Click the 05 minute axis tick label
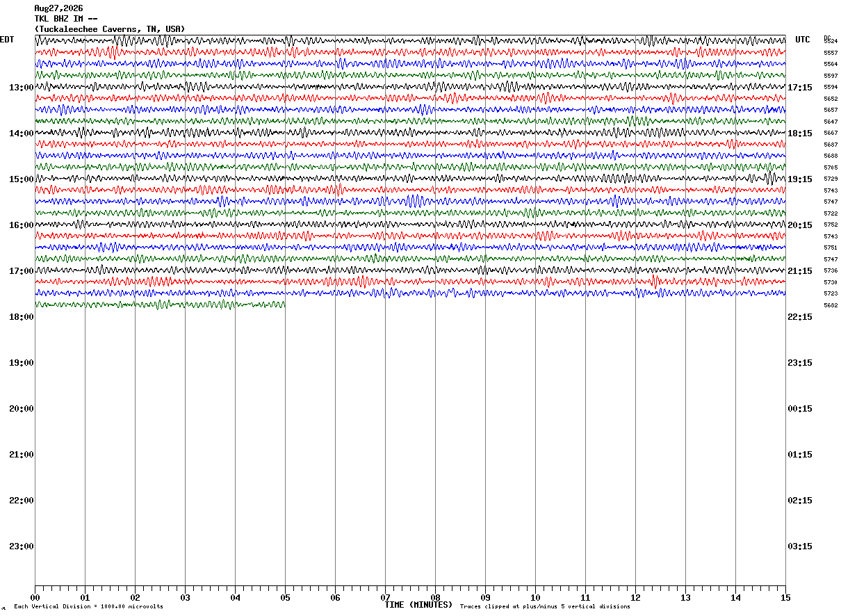Viewport: 841px width, 616px height. click(x=285, y=597)
